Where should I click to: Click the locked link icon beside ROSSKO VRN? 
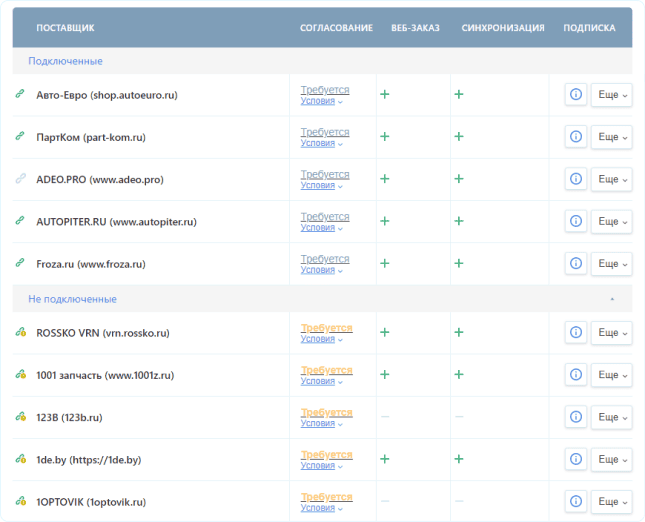click(x=21, y=332)
